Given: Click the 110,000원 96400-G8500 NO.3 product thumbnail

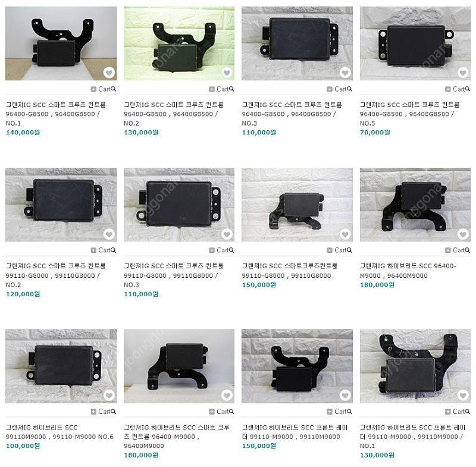Looking at the screenshot, I should [297, 43].
